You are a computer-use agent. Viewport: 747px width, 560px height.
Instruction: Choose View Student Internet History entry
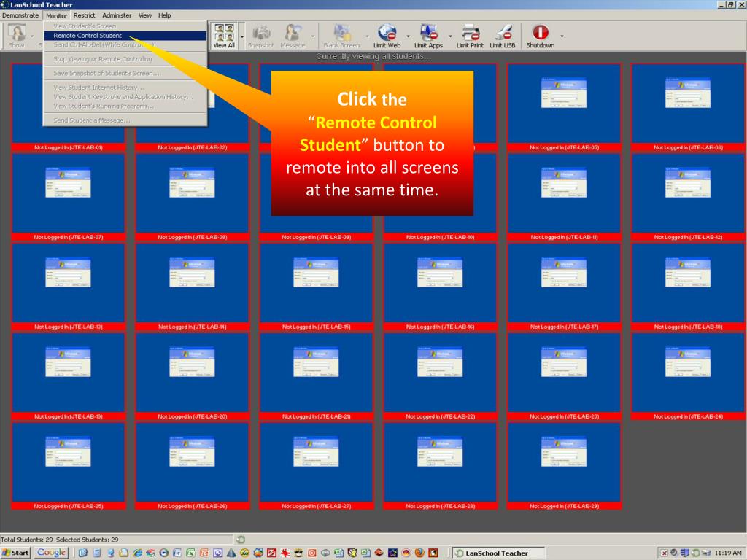click(125, 87)
